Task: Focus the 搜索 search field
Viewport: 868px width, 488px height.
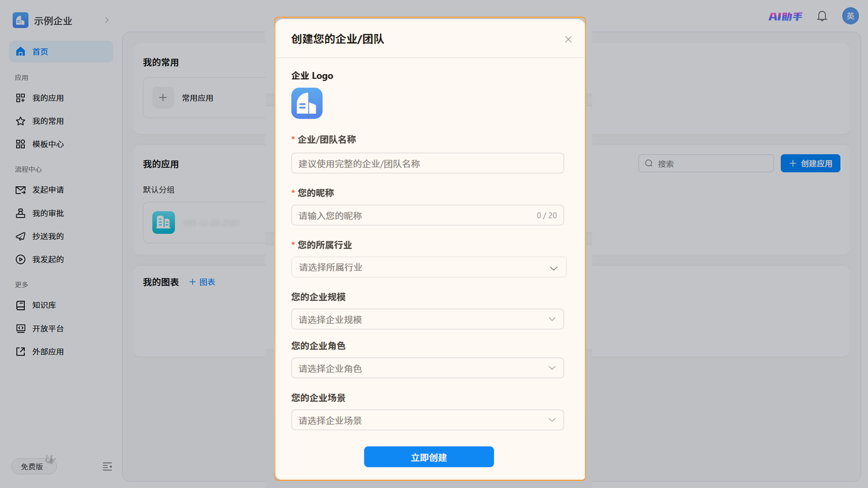Action: click(706, 163)
